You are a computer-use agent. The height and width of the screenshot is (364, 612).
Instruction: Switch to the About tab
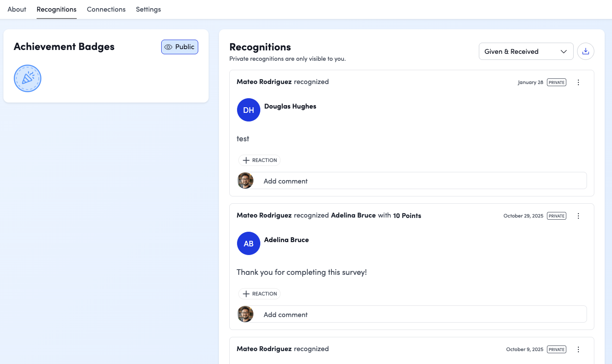coord(17,9)
